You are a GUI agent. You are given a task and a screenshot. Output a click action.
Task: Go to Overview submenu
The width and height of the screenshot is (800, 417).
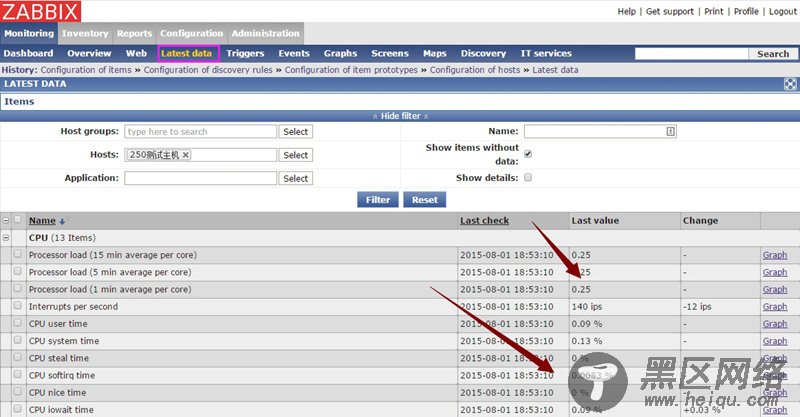tap(89, 53)
